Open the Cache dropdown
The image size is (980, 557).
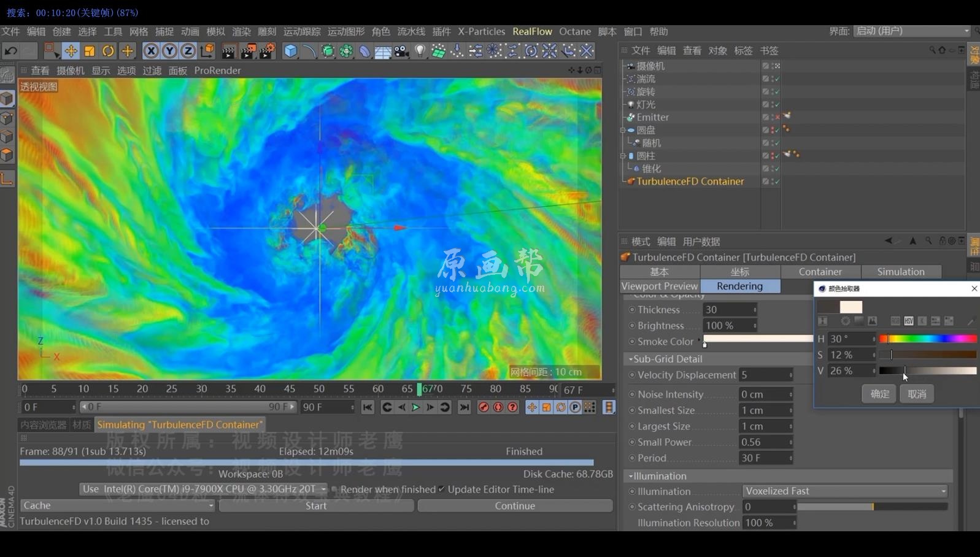point(117,505)
